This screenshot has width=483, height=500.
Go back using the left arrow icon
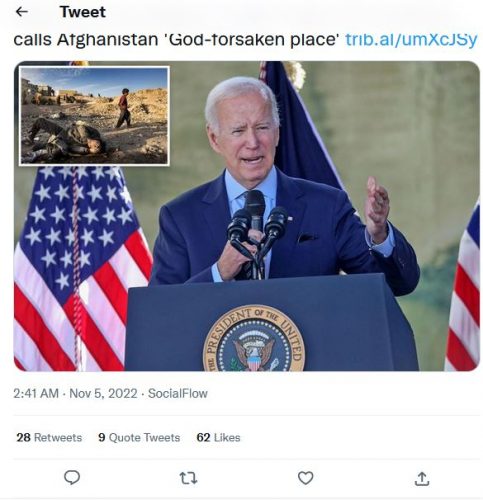[x=22, y=12]
